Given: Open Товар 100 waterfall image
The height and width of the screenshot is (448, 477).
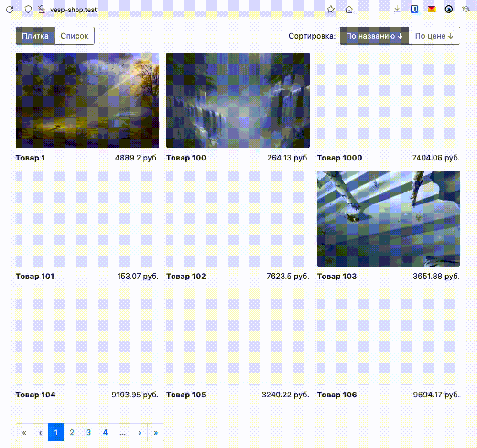Looking at the screenshot, I should (238, 100).
